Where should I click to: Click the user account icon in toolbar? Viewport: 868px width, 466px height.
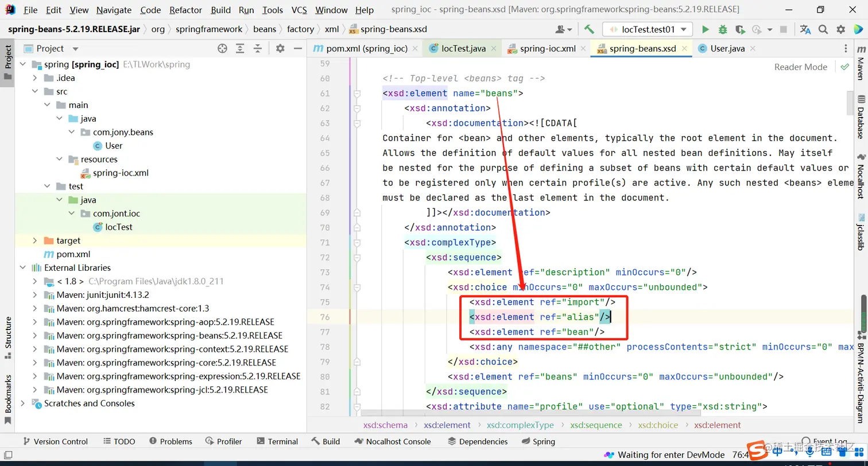point(564,29)
